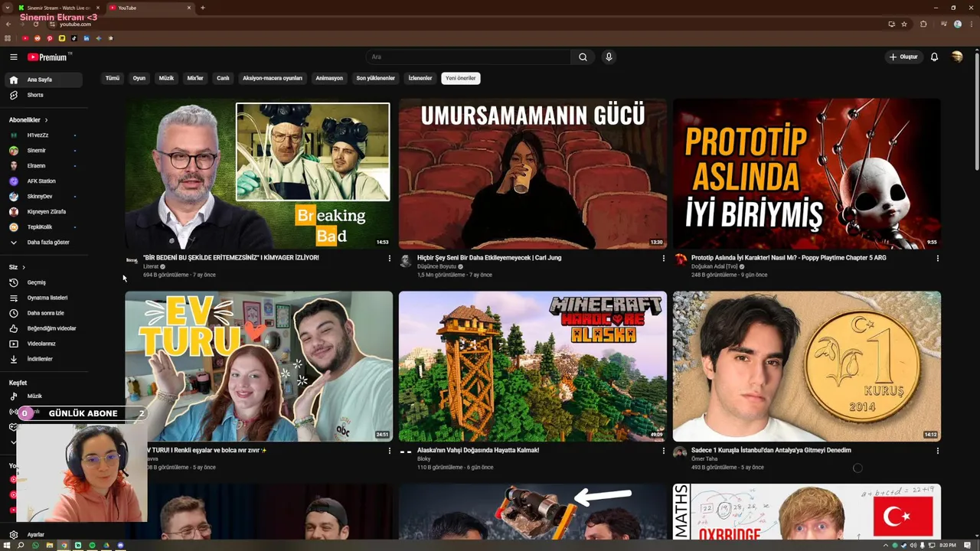
Task: Open the YouTube hamburger guide menu
Action: click(13, 57)
